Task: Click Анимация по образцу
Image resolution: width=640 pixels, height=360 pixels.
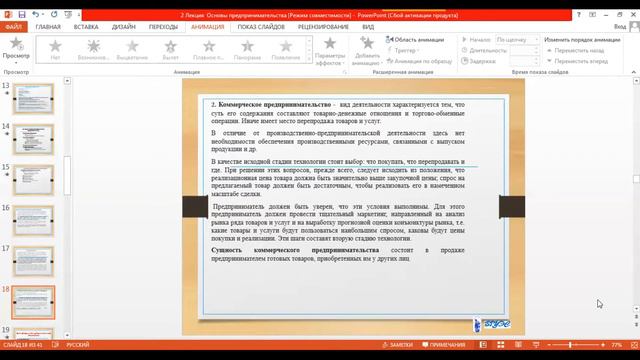Action: [419, 61]
